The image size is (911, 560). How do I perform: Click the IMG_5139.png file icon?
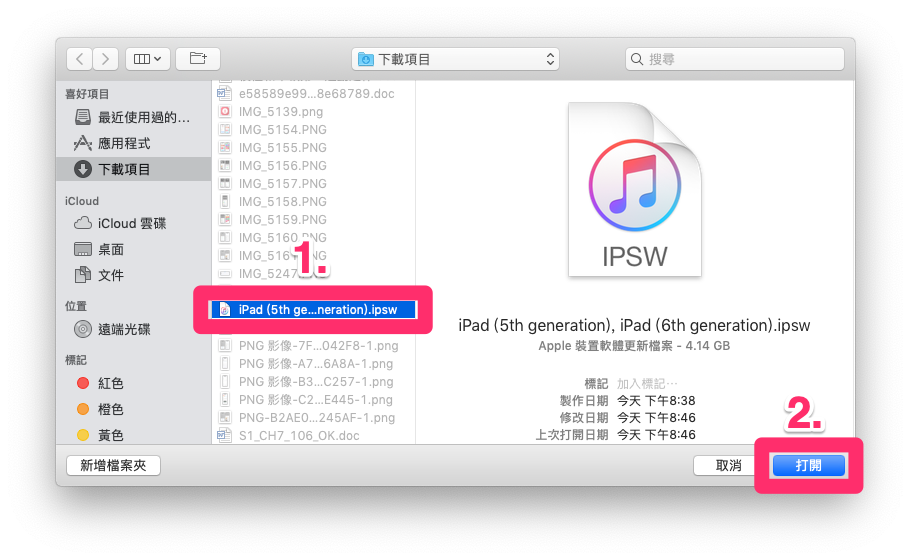225,111
